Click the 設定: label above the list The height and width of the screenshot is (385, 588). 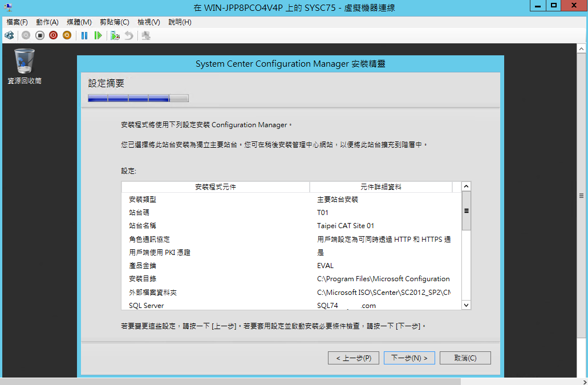(x=129, y=171)
